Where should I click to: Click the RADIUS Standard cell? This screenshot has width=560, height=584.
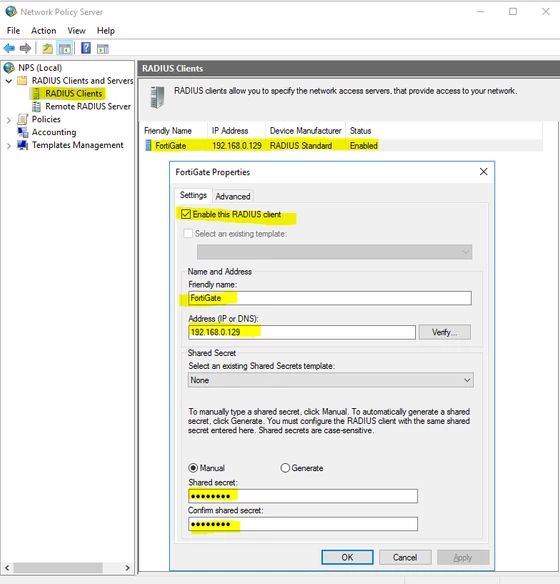click(301, 146)
